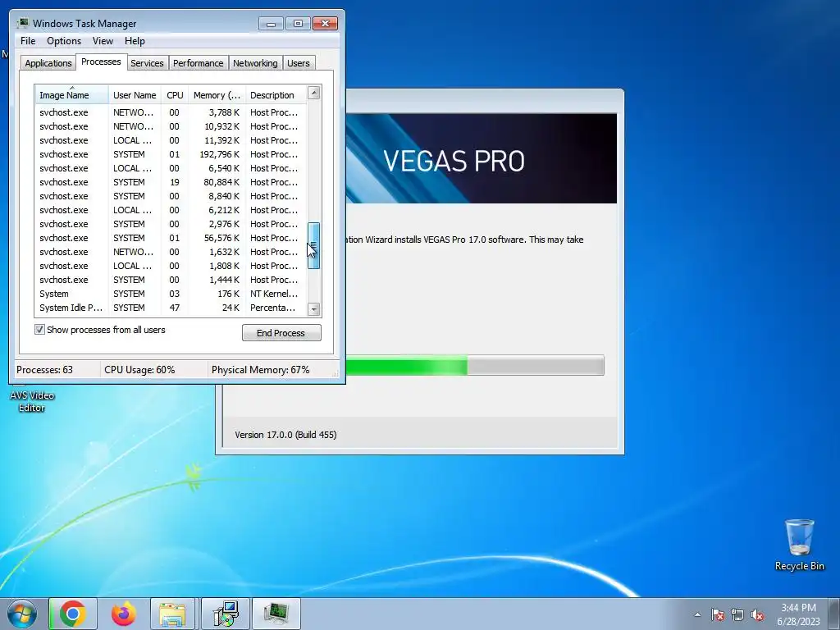This screenshot has height=630, width=840.
Task: Select svchost.exe with 1,444 K memory
Action: pos(171,280)
